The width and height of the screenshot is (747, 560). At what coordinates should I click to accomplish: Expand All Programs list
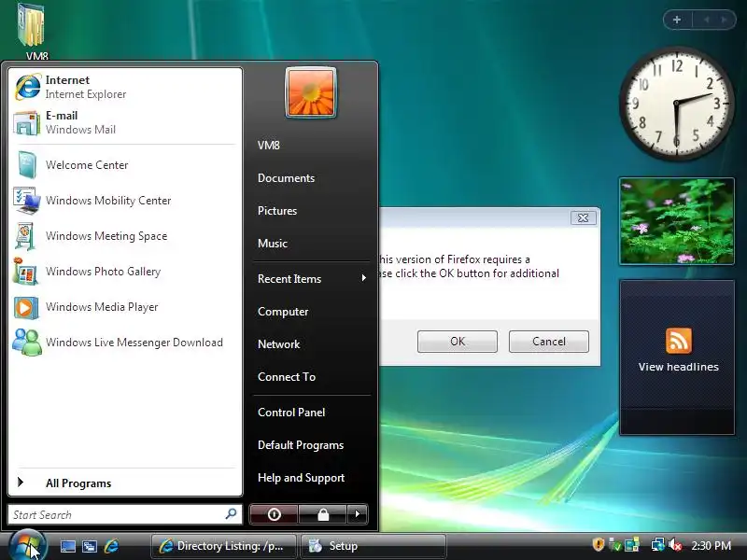click(125, 483)
